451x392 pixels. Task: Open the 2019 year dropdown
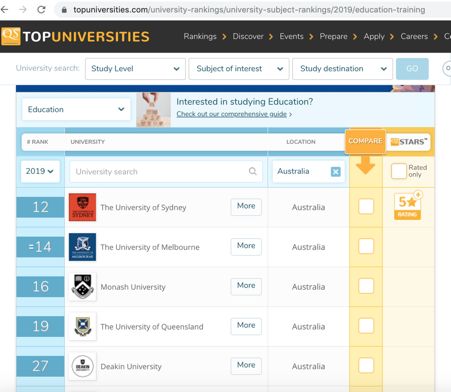click(x=40, y=171)
